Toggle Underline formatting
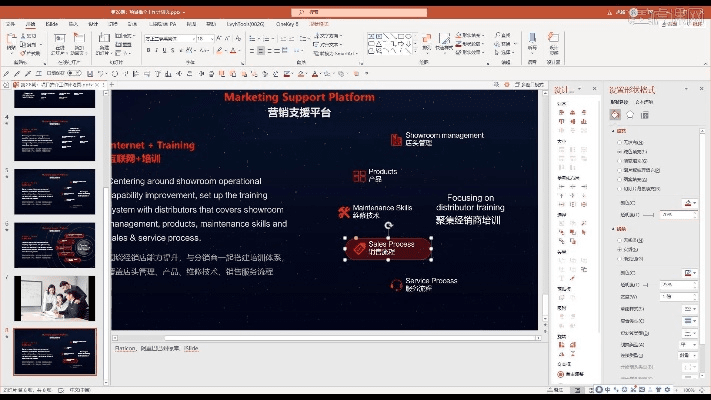This screenshot has width=711, height=400. [x=164, y=51]
